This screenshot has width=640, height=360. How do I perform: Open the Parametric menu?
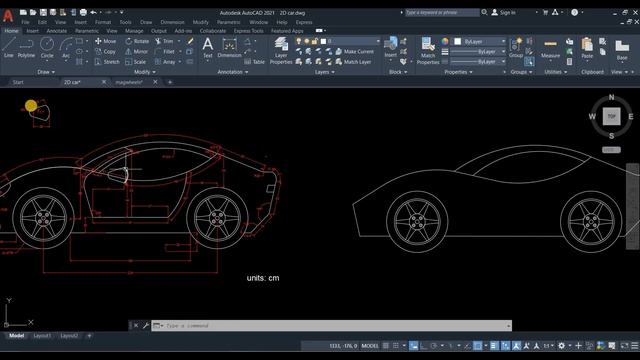228,22
